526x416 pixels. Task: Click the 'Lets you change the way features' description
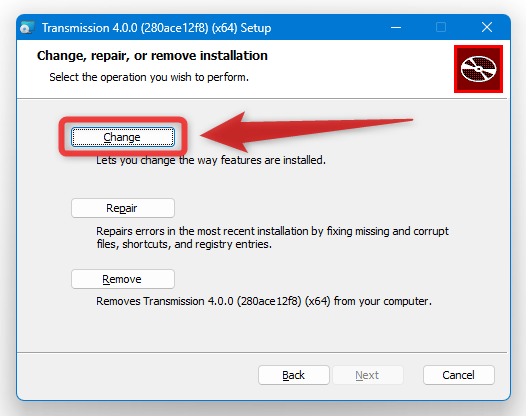211,160
